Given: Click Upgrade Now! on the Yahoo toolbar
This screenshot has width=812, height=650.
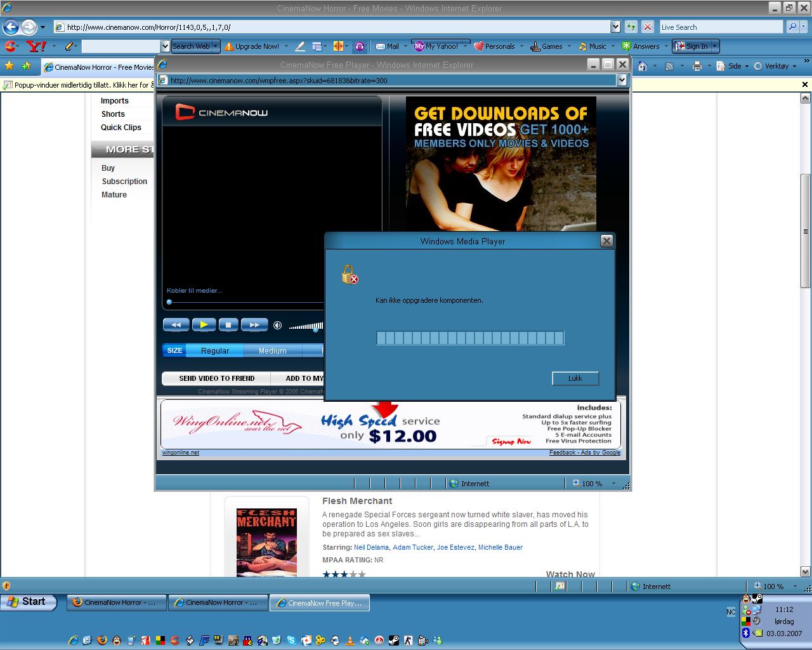Looking at the screenshot, I should click(x=252, y=46).
